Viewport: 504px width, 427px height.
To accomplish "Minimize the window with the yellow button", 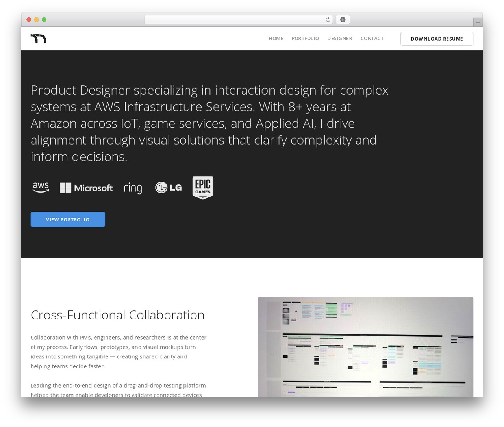I will click(37, 20).
